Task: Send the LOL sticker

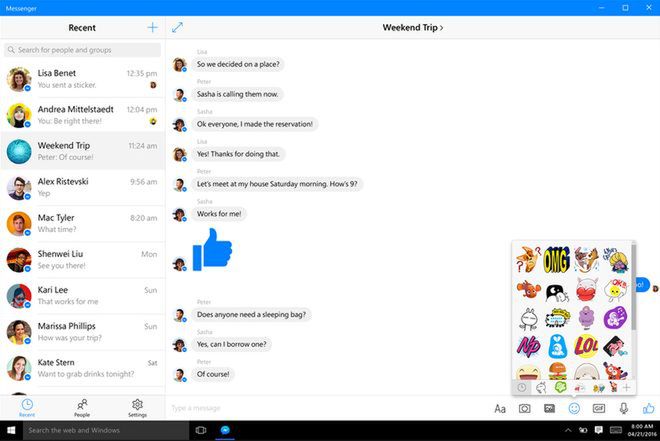Action: (586, 346)
